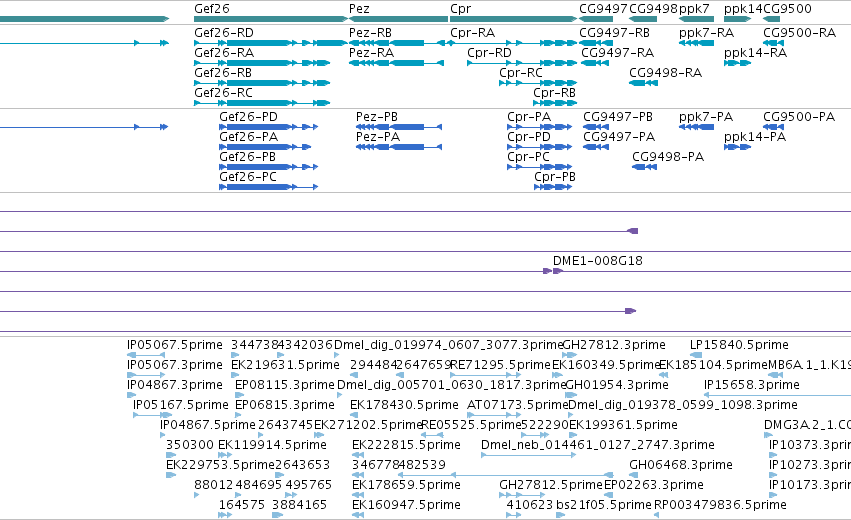851x520 pixels.
Task: Open EST EK160947.5prime
Action: [x=406, y=505]
